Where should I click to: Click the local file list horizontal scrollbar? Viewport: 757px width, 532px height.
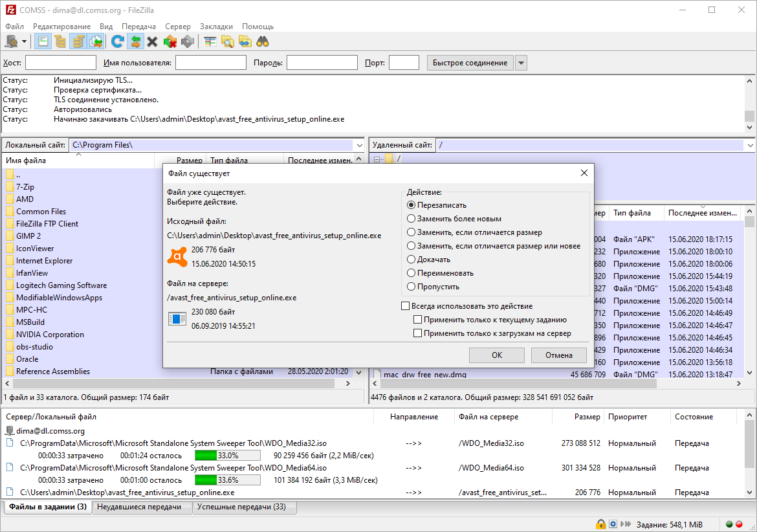[x=174, y=383]
